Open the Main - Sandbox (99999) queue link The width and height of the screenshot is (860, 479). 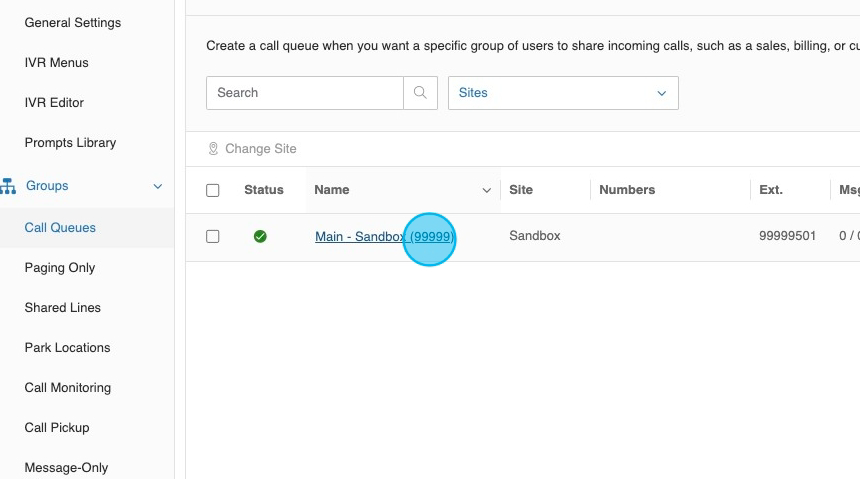384,237
